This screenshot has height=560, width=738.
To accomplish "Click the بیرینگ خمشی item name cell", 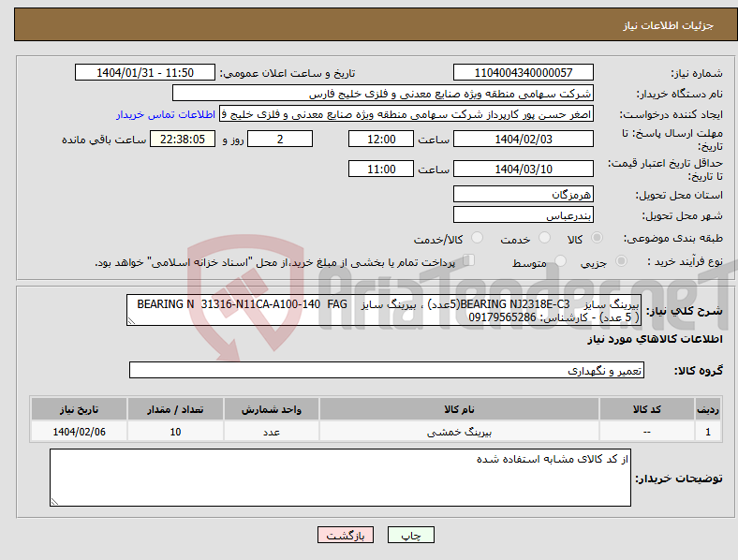I will tap(459, 431).
